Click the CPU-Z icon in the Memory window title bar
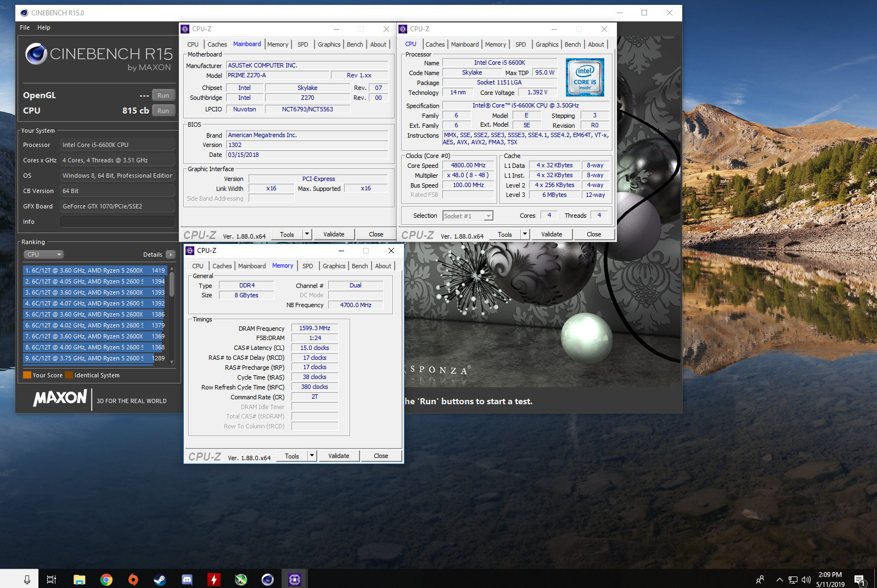This screenshot has height=588, width=877. click(190, 251)
